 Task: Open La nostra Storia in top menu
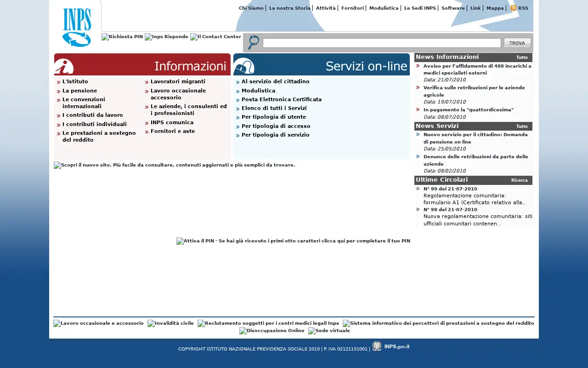pos(290,8)
